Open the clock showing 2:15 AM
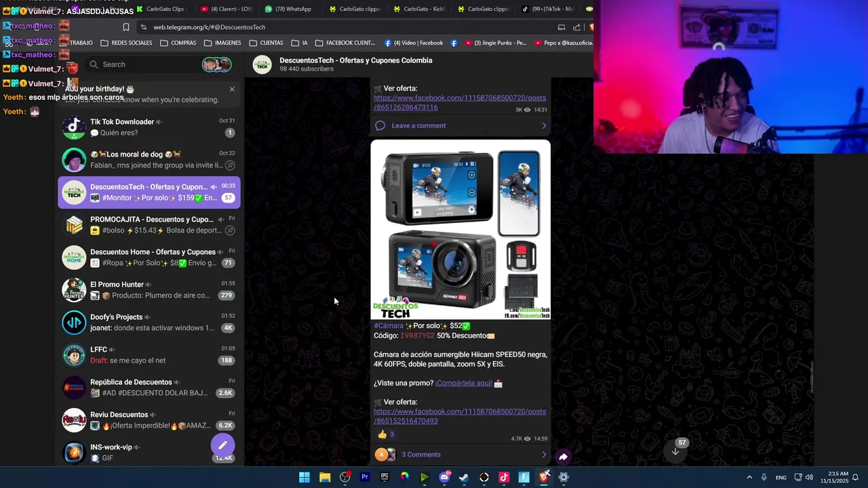Viewport: 868px width, 488px height. tap(833, 477)
